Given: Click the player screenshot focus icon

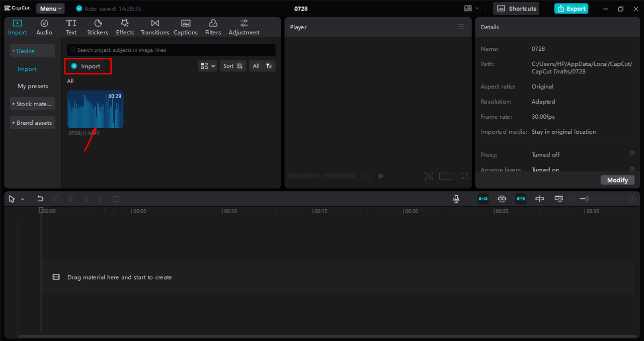Looking at the screenshot, I should click(x=429, y=176).
